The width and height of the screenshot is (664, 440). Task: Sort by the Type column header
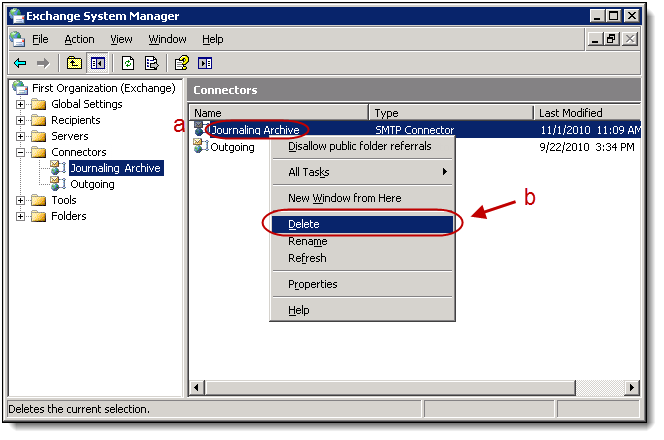[451, 113]
